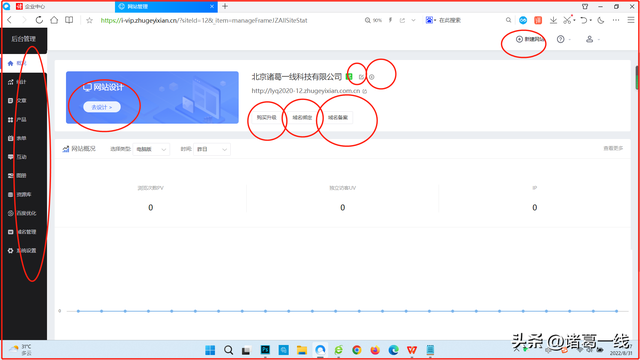Click the 去设计 button on banner

[x=102, y=107]
